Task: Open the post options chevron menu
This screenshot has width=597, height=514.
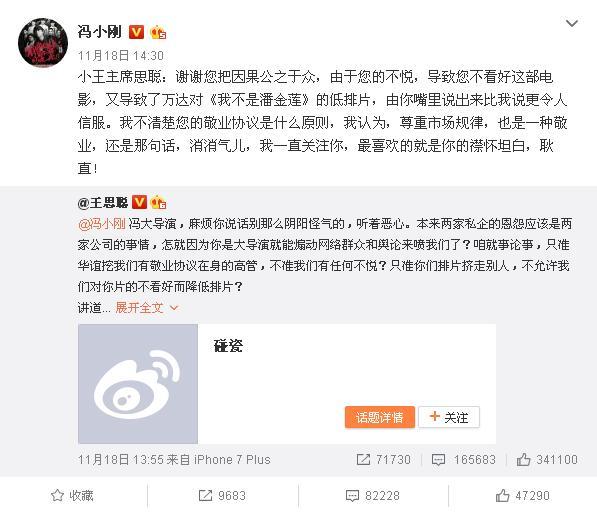Action: [572, 24]
